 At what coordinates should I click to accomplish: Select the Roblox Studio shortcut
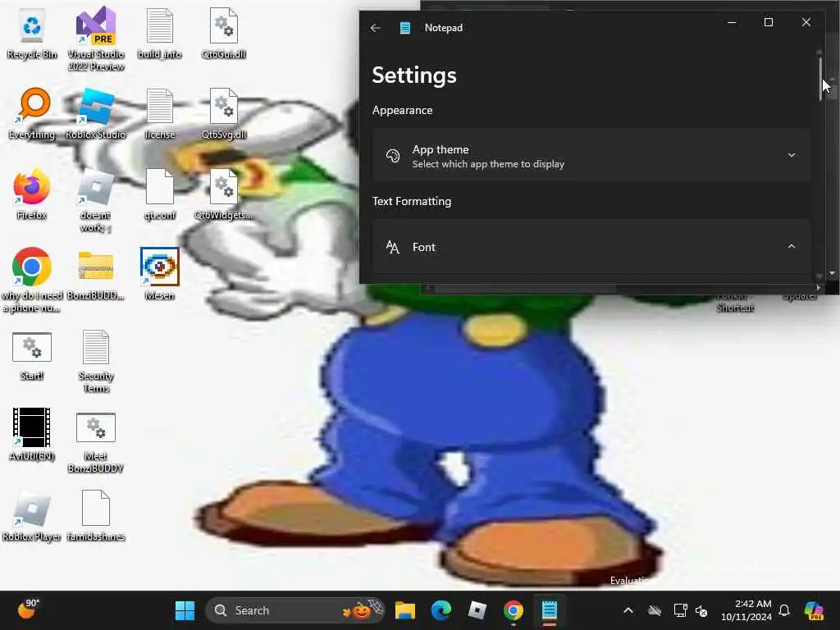95,114
